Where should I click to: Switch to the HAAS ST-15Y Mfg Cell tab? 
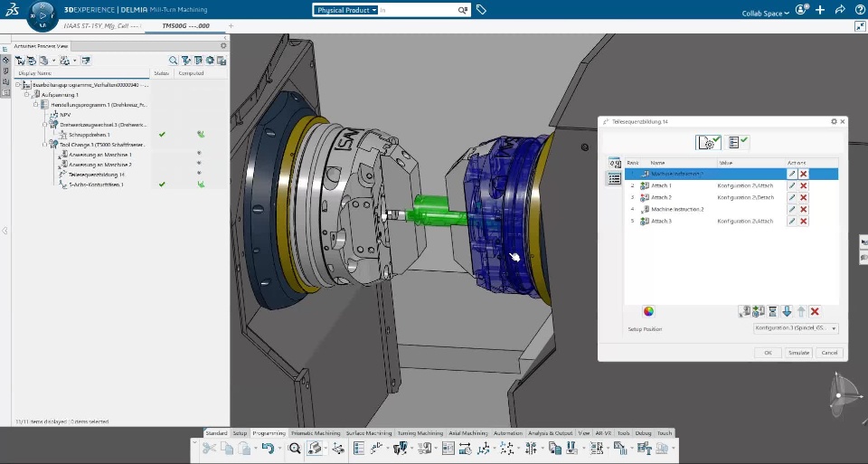(x=101, y=25)
